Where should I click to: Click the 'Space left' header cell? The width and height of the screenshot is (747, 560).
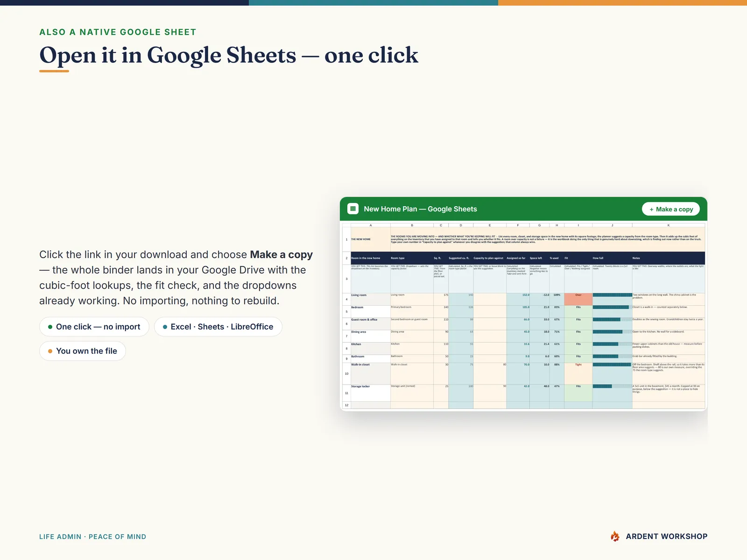tap(539, 258)
